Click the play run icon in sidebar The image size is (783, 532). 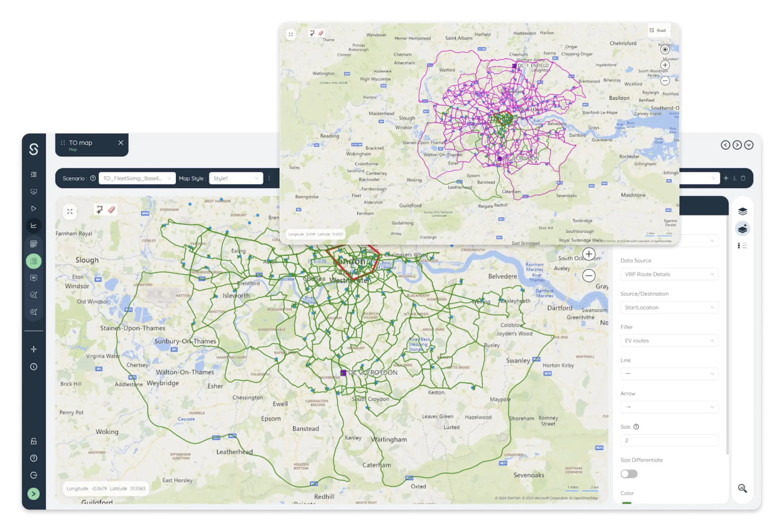tap(34, 209)
